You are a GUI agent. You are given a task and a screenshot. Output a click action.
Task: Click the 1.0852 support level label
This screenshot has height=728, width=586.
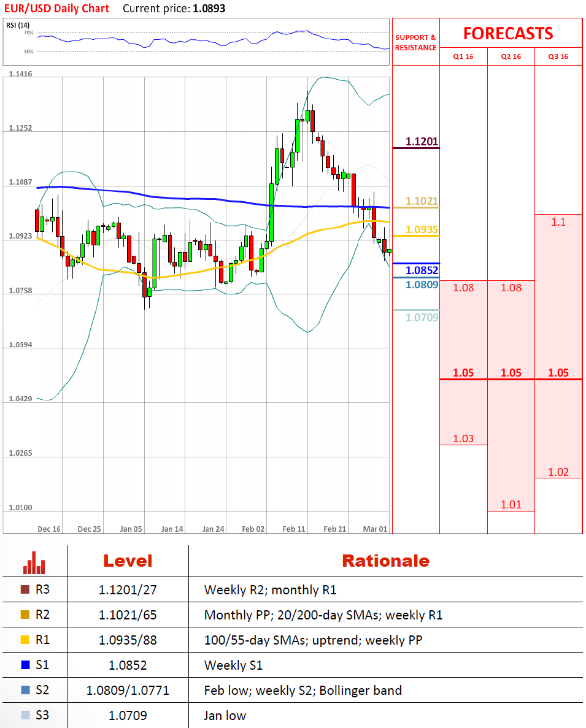coord(422,270)
